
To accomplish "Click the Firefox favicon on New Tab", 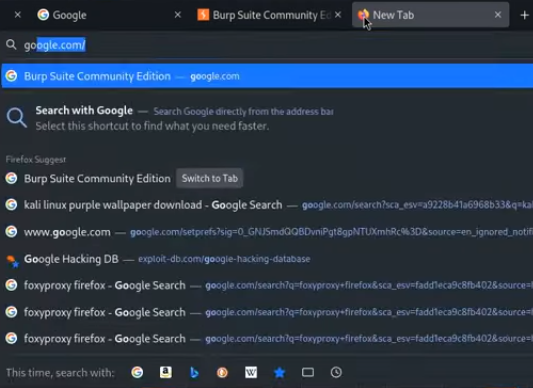I will [x=363, y=15].
